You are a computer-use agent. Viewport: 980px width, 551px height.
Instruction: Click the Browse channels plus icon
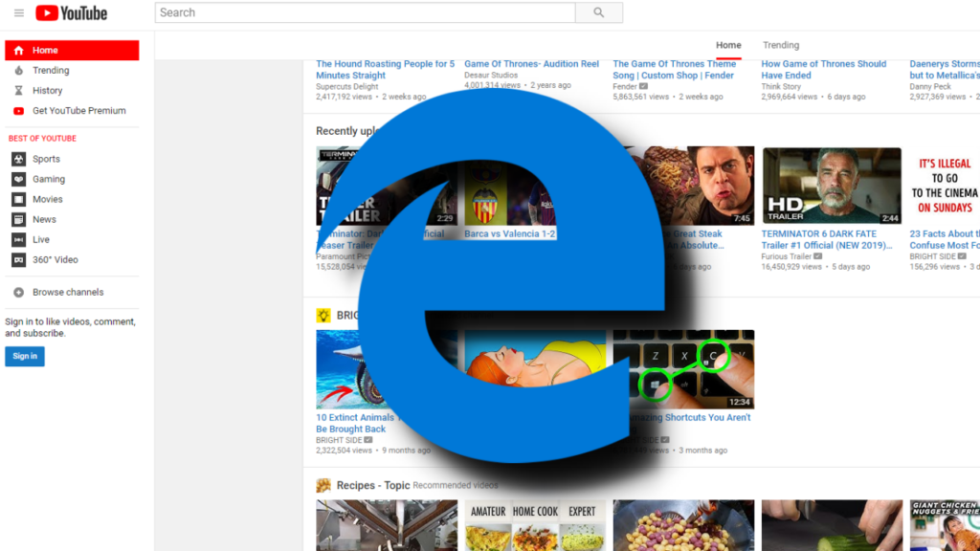pyautogui.click(x=19, y=293)
